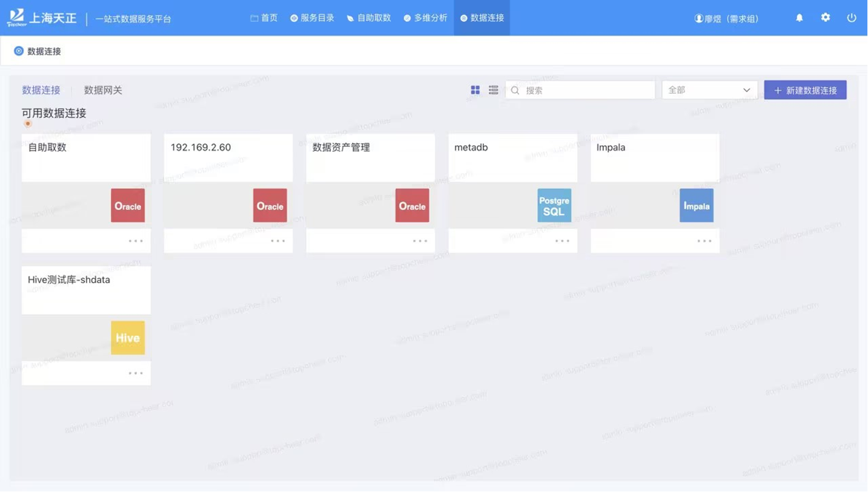This screenshot has width=868, height=492.
Task: Click the PostgreSQL icon on the metadb card
Action: pos(554,205)
